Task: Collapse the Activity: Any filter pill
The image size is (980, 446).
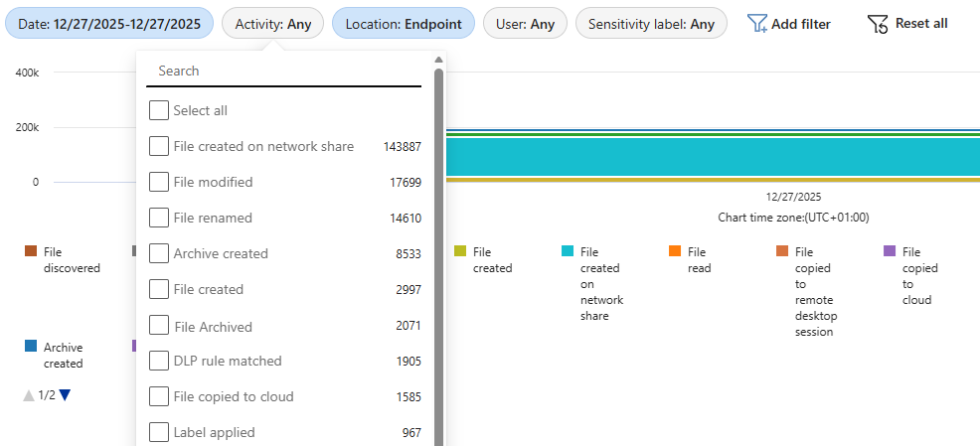Action: pyautogui.click(x=272, y=23)
